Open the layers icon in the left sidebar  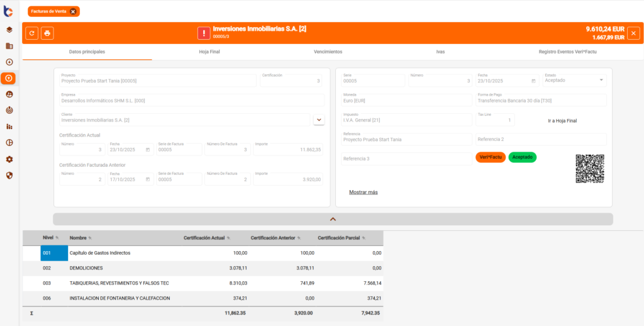click(9, 30)
